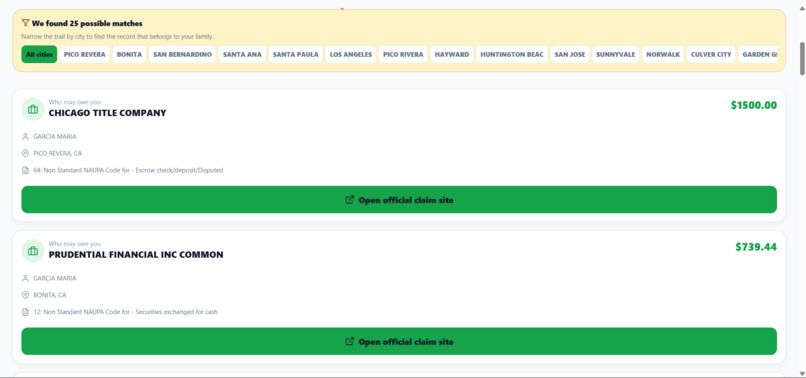This screenshot has width=806, height=378.
Task: Filter matches to SAN JOSE
Action: [570, 55]
